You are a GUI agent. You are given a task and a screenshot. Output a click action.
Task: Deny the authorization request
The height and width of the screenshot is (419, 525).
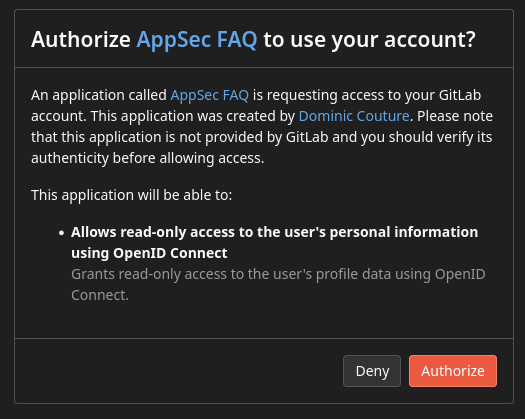(372, 371)
